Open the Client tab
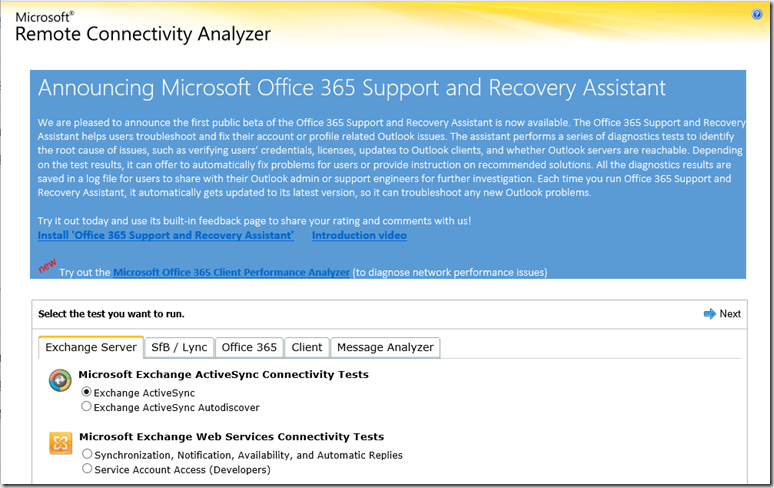774x488 pixels. click(307, 347)
